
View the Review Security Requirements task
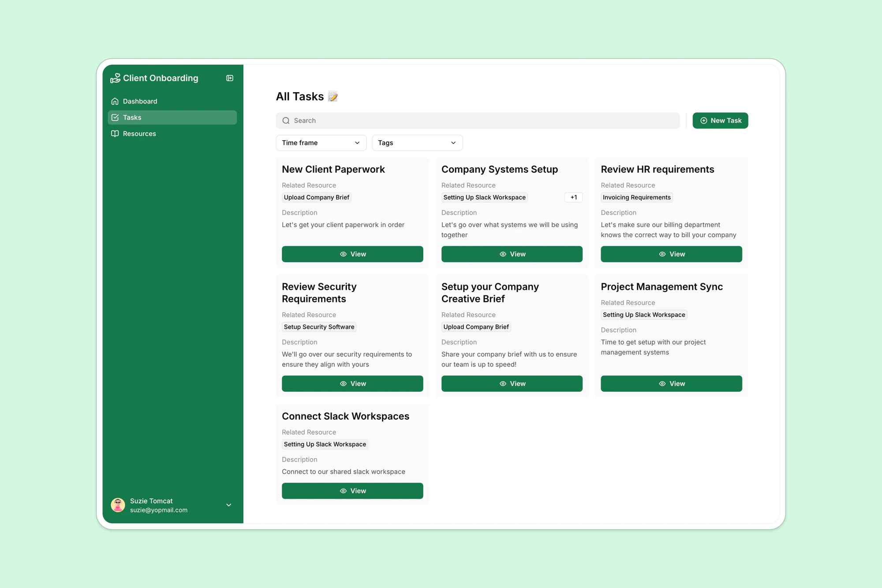pyautogui.click(x=352, y=384)
